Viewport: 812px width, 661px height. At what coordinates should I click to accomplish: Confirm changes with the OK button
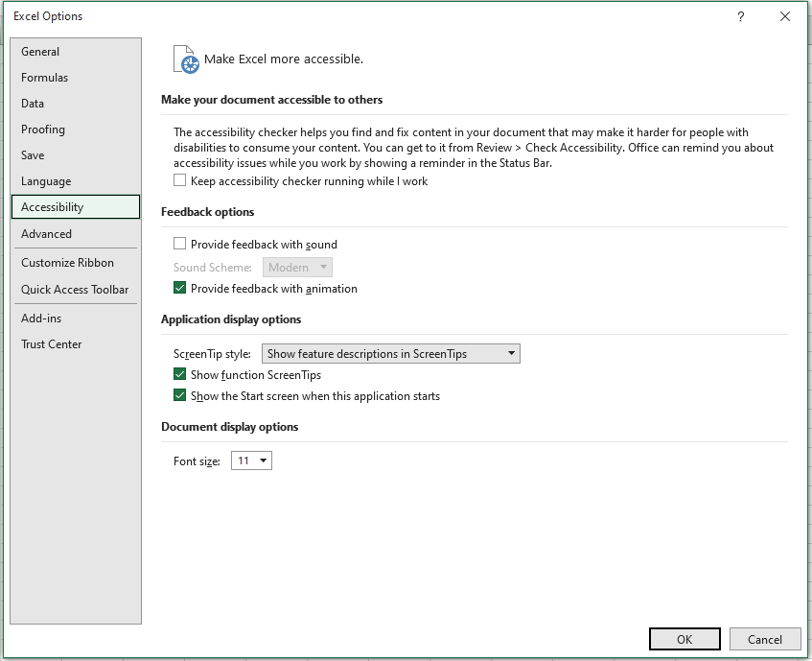(x=684, y=639)
